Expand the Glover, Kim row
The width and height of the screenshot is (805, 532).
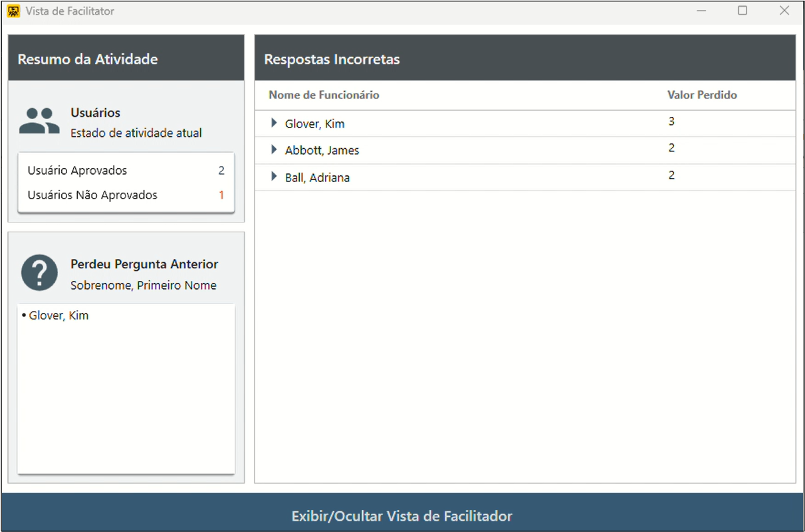[x=274, y=124]
